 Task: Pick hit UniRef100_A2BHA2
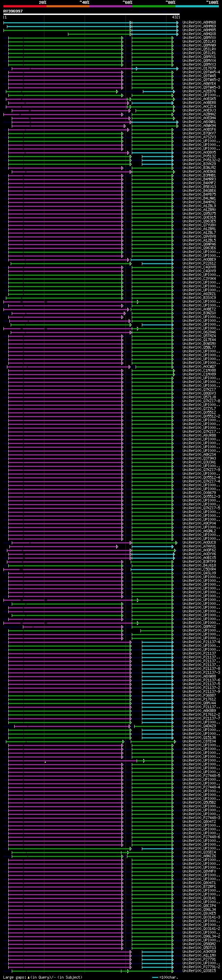(199, 114)
